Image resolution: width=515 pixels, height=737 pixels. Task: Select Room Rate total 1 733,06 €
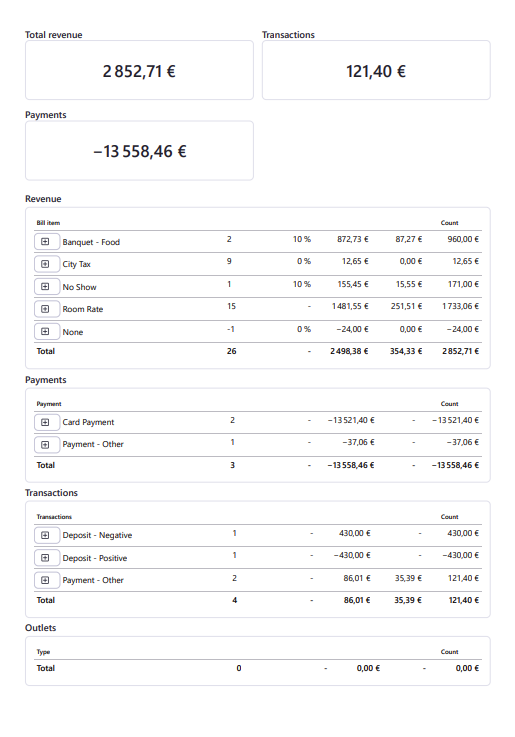click(x=460, y=306)
